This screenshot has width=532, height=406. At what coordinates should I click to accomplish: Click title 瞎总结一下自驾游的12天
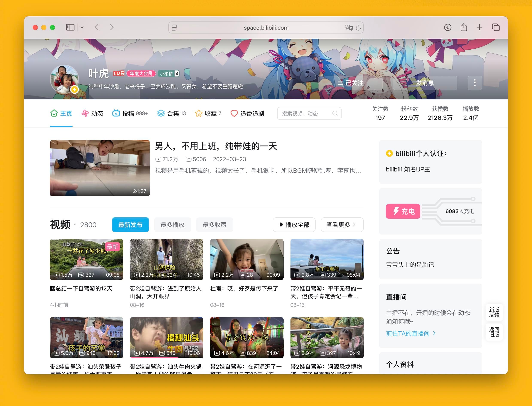[x=81, y=288]
